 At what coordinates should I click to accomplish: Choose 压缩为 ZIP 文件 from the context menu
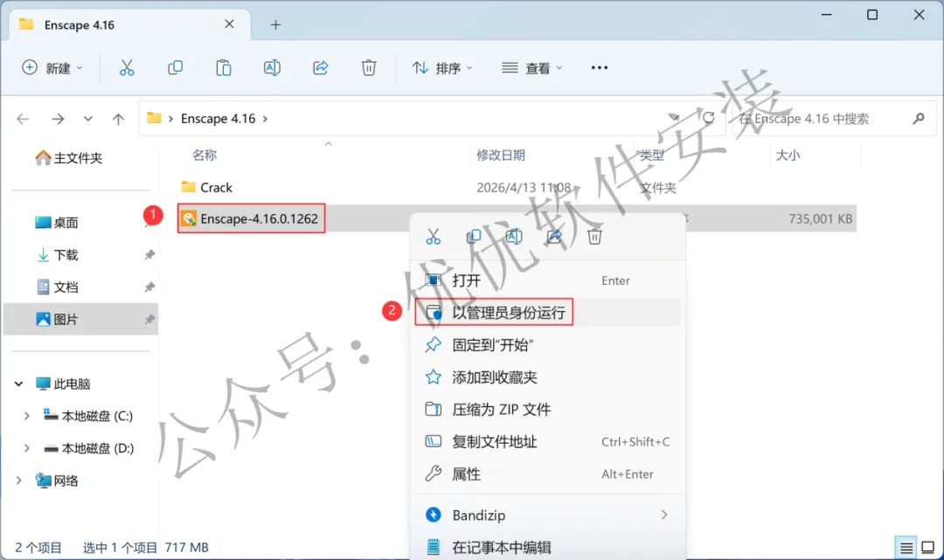click(x=547, y=409)
